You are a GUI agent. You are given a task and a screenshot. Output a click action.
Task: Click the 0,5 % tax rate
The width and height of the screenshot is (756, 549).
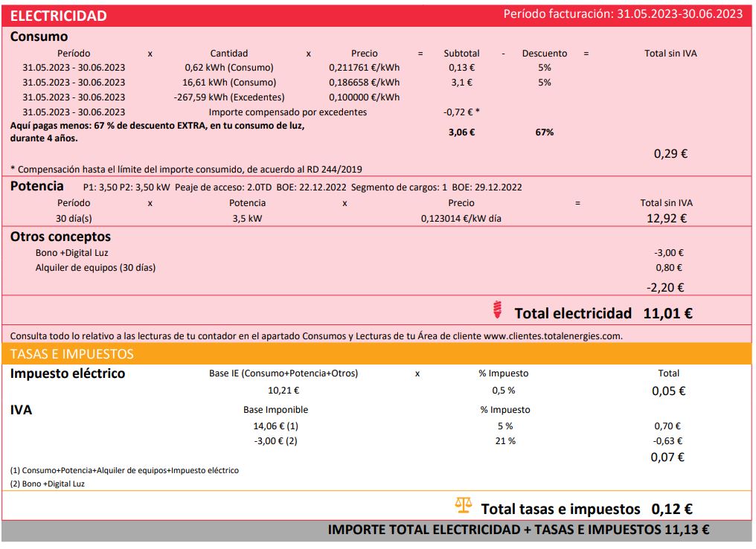pyautogui.click(x=503, y=391)
